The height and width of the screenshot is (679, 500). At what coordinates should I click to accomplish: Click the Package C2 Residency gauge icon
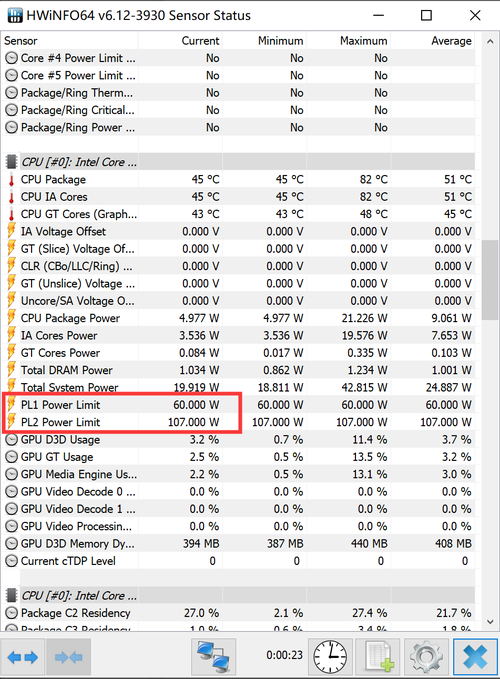click(11, 613)
